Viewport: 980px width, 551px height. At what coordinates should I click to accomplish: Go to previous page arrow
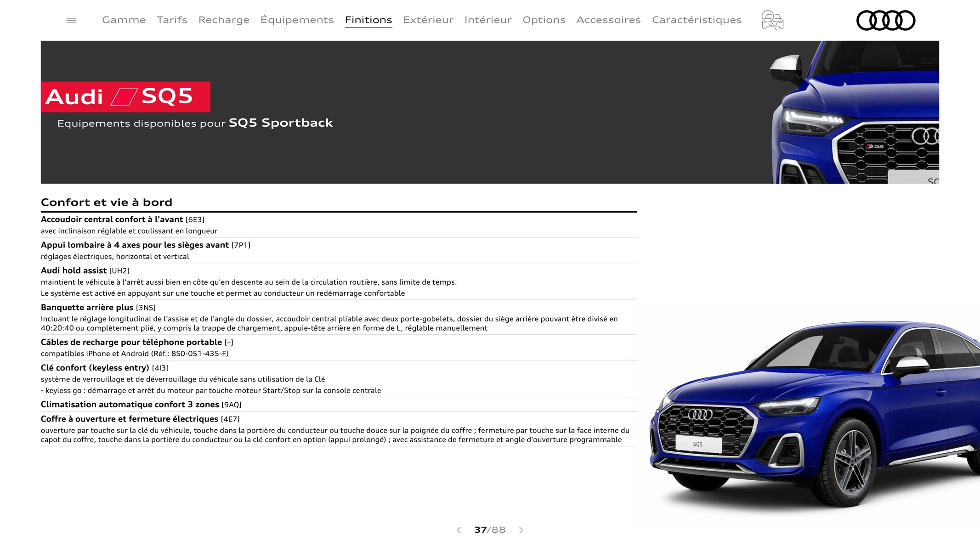coord(459,530)
